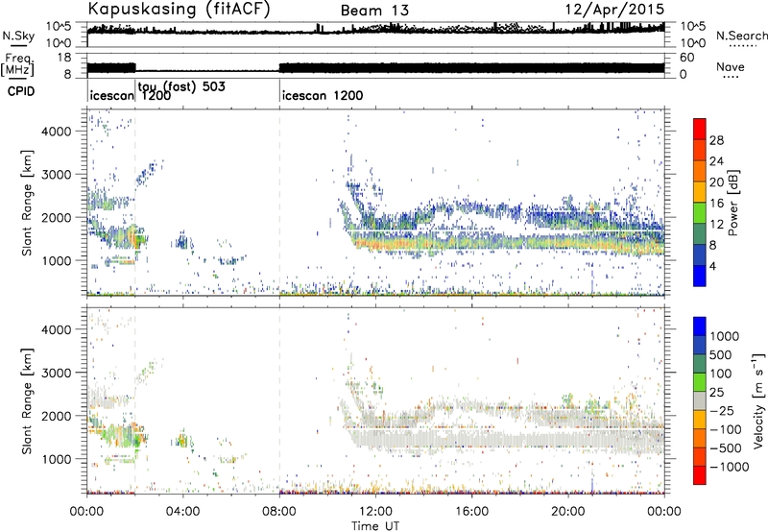Click the '24' Power colorbar value

716,161
